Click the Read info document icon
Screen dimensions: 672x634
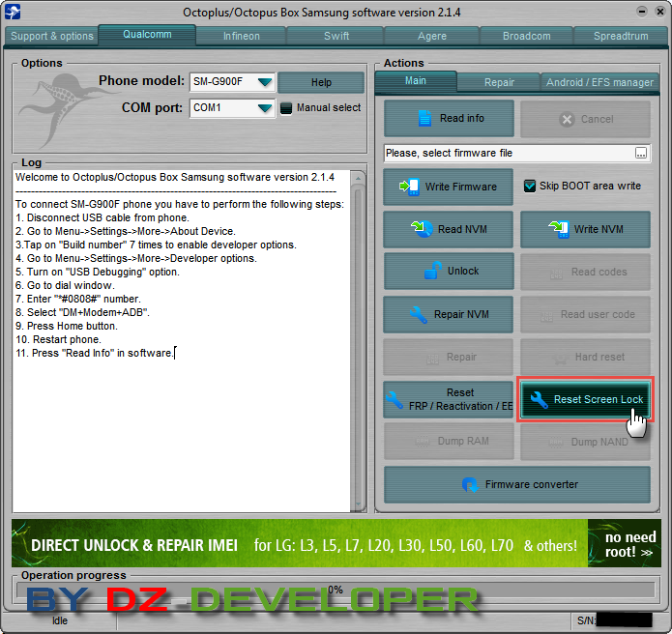[424, 118]
